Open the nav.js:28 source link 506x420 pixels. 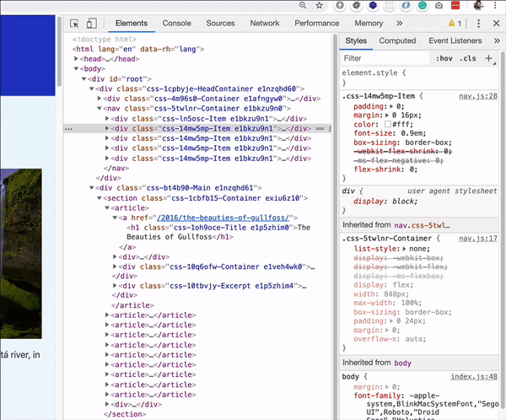pos(477,97)
